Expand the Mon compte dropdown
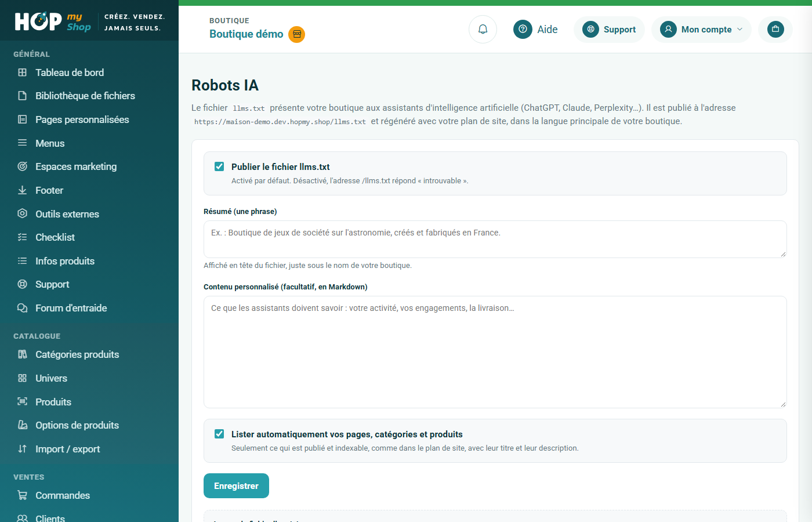Screen dimensions: 812x522 (x=701, y=30)
